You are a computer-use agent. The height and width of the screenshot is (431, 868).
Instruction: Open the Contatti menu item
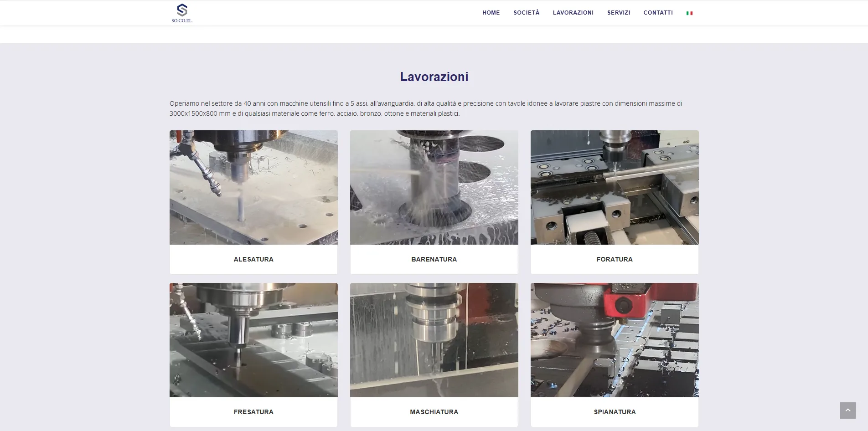[x=658, y=13]
